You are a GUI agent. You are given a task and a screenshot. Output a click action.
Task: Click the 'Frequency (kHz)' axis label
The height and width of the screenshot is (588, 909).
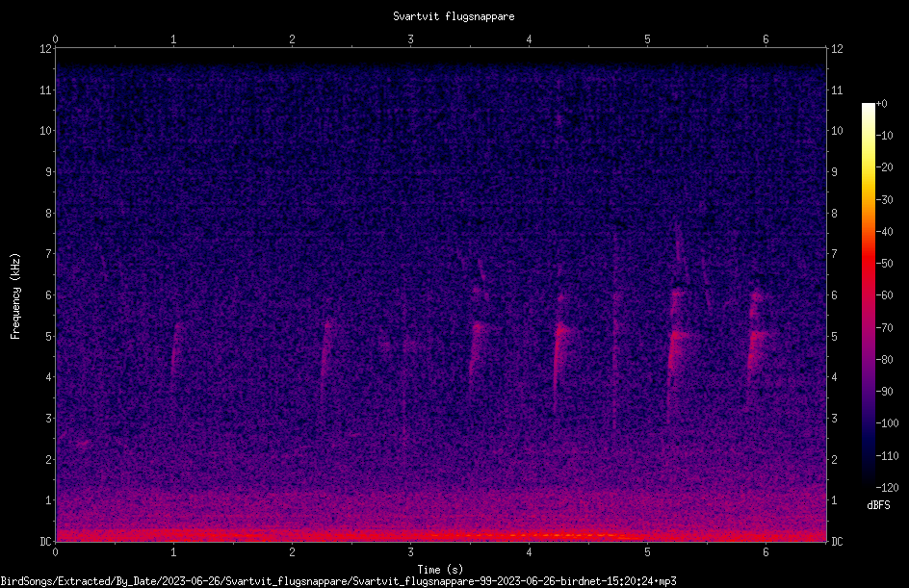point(15,295)
